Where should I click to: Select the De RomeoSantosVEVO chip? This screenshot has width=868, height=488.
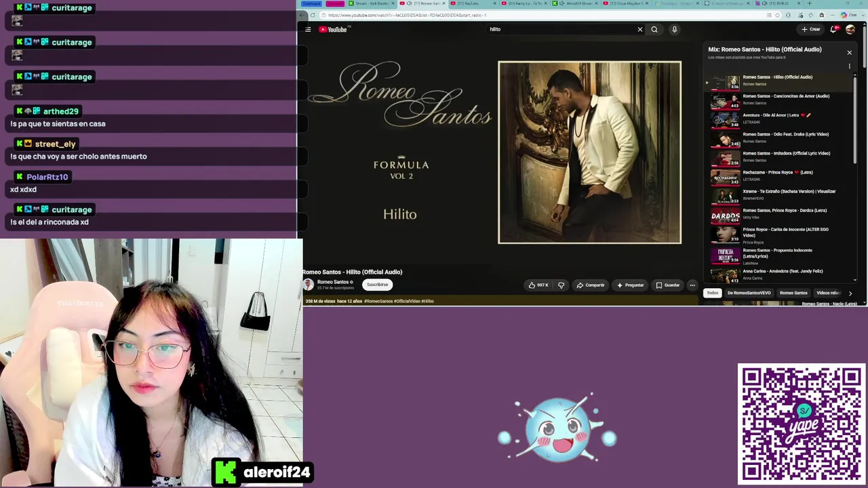pyautogui.click(x=749, y=293)
